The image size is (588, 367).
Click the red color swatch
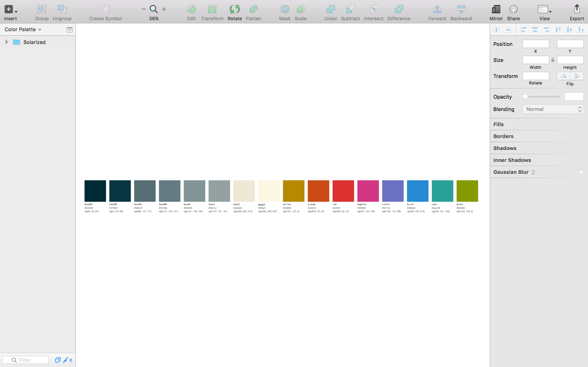point(343,191)
